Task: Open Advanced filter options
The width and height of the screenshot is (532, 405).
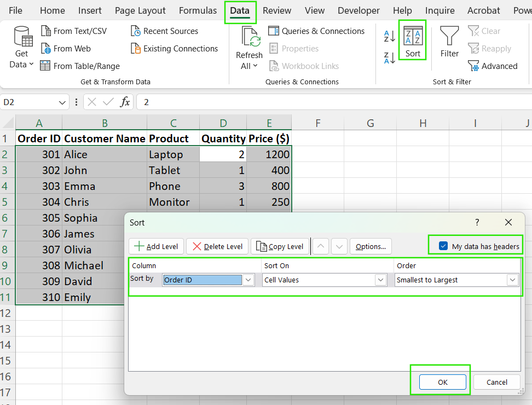Action: (x=493, y=66)
